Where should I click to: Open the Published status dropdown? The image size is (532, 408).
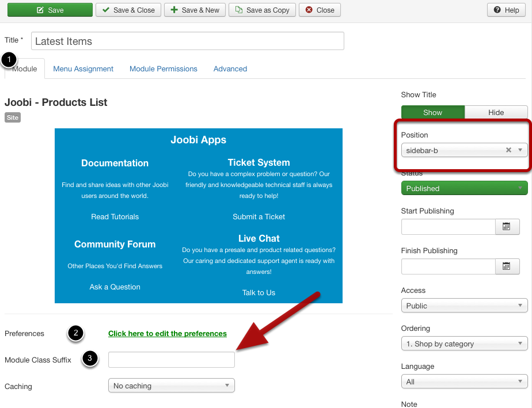[465, 188]
